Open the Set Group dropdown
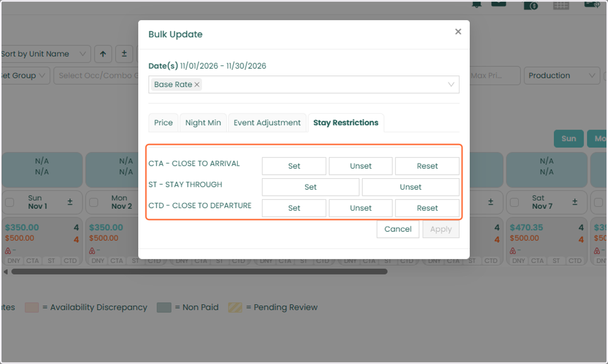 [25, 75]
